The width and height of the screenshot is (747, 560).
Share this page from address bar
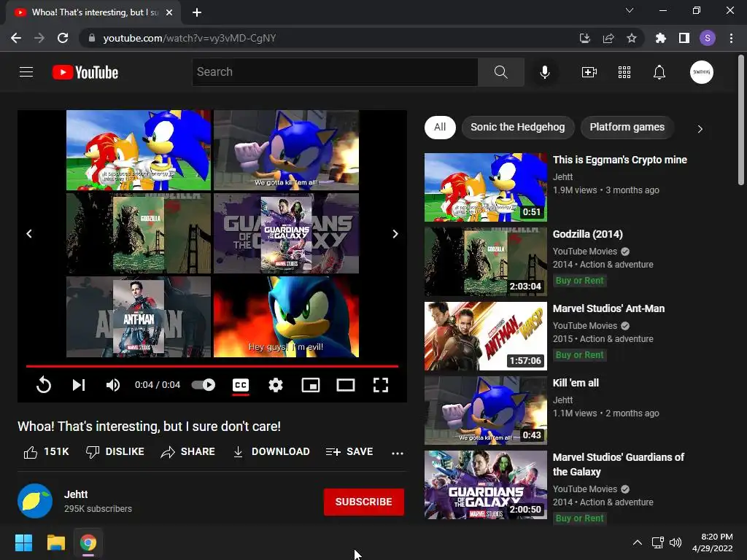tap(608, 38)
